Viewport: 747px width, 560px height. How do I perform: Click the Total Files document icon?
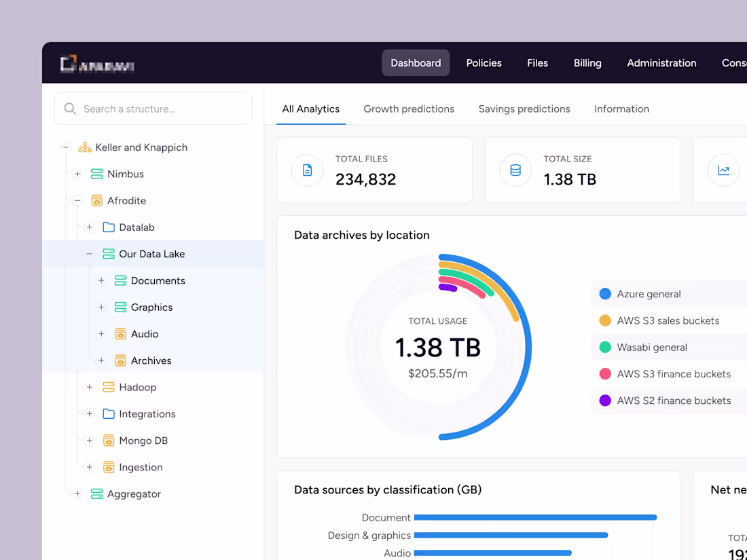click(x=307, y=170)
